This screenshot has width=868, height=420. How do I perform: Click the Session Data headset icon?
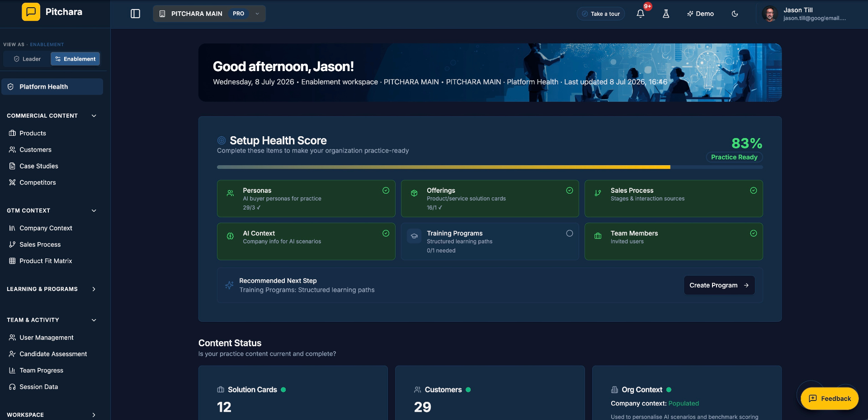click(12, 387)
